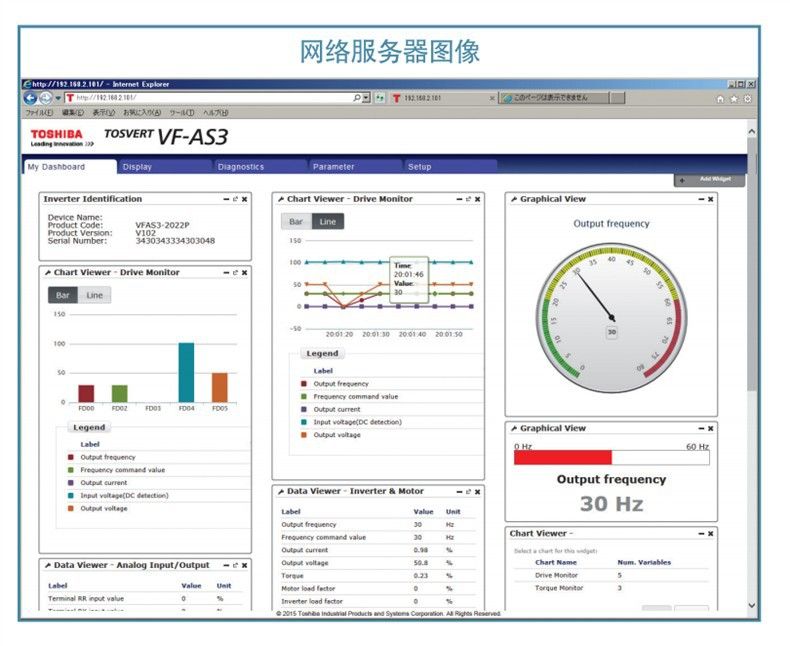Open the address bar search dropdown arrow
The image size is (790, 646).
coord(366,98)
